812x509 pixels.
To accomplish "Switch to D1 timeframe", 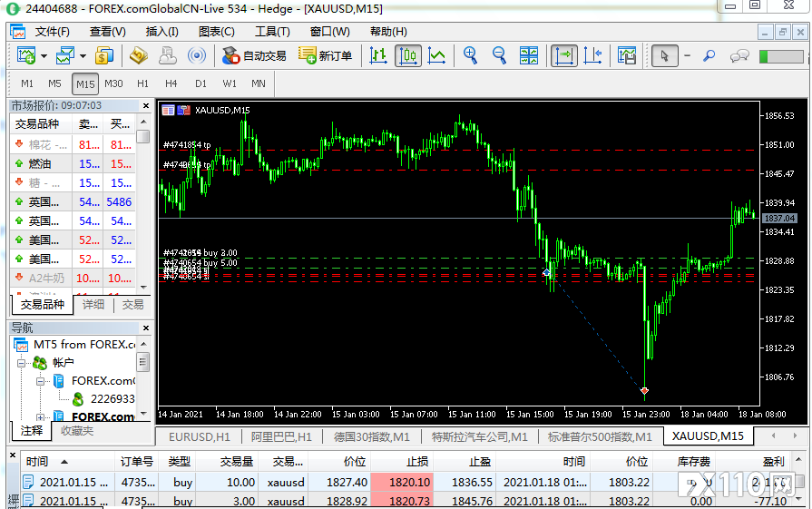I will (x=201, y=83).
